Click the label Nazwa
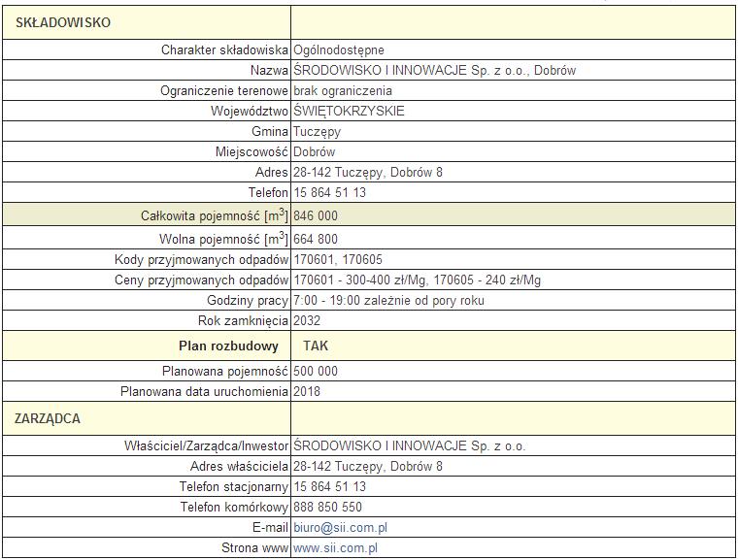Image resolution: width=738 pixels, height=560 pixels. coord(269,70)
